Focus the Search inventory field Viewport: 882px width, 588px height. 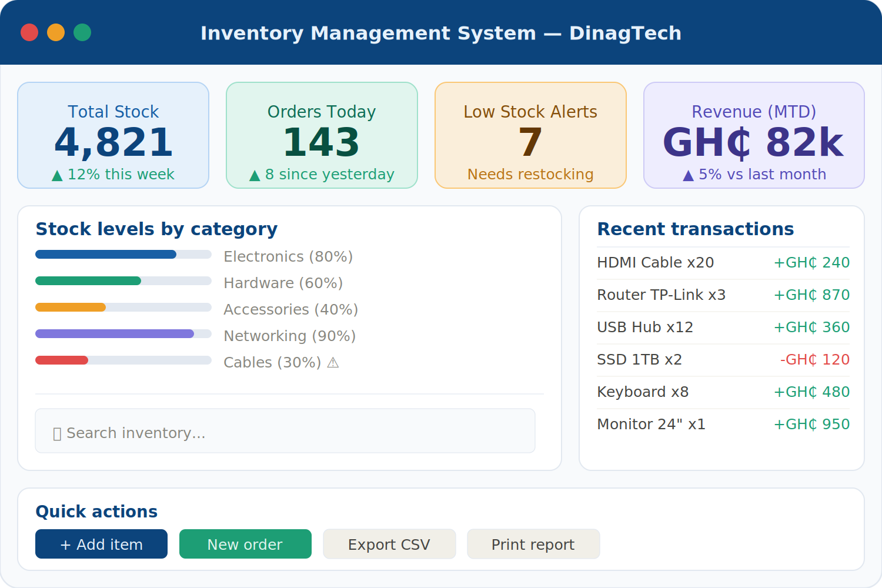285,430
